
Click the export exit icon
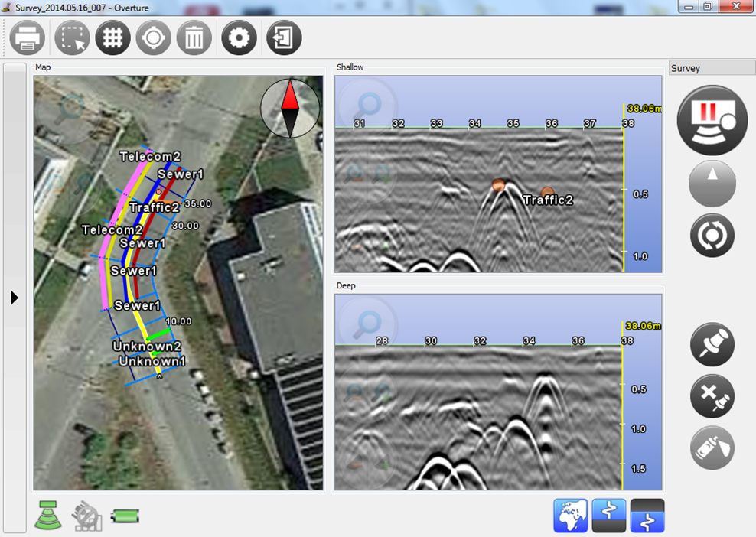pyautogui.click(x=284, y=37)
